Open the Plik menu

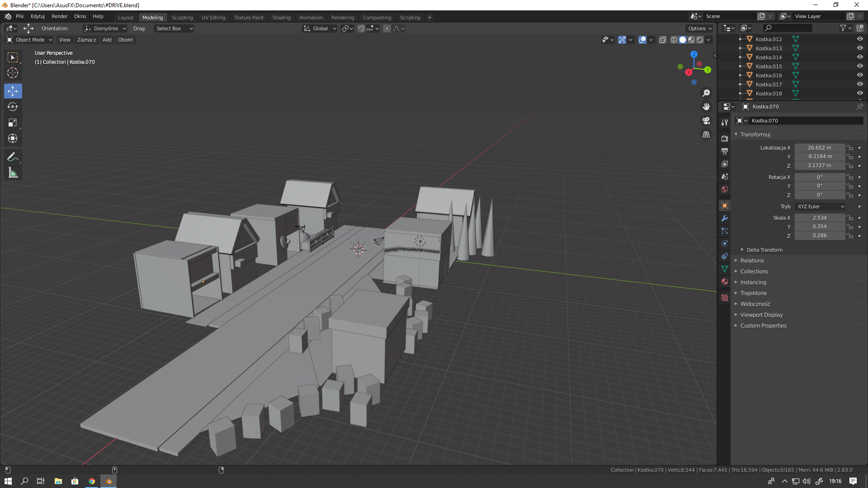20,16
